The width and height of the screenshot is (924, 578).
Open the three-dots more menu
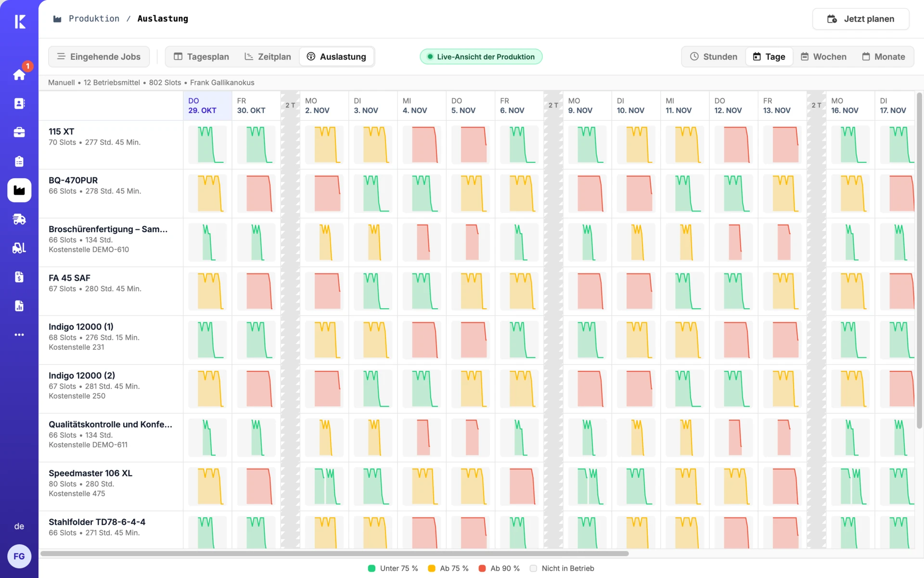coord(19,335)
